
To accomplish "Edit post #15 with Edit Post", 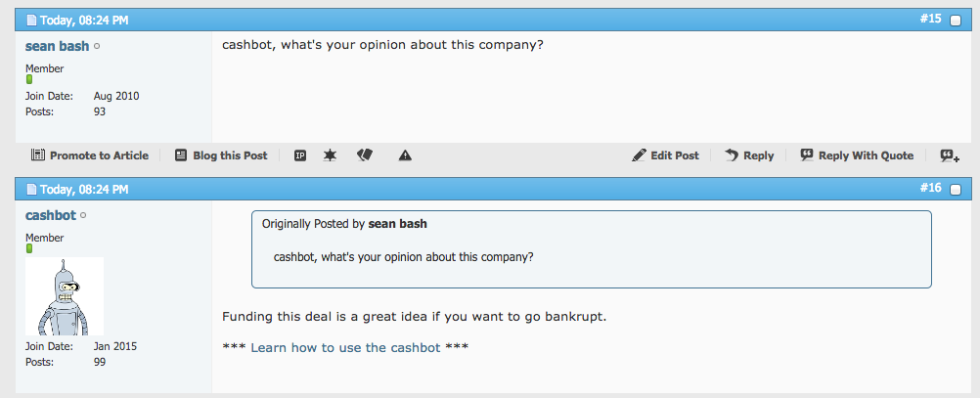I will 665,155.
